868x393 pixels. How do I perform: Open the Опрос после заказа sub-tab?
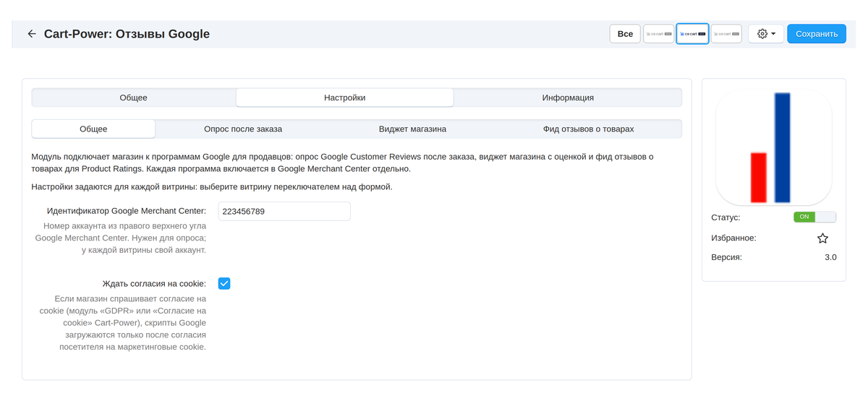tap(243, 129)
